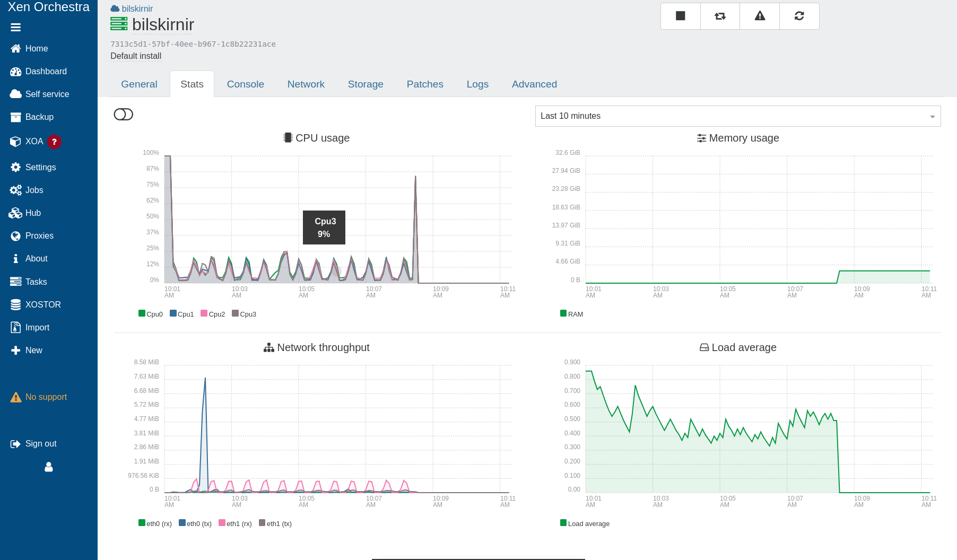The image size is (957, 560).
Task: Open the Network tab
Action: 306,84
